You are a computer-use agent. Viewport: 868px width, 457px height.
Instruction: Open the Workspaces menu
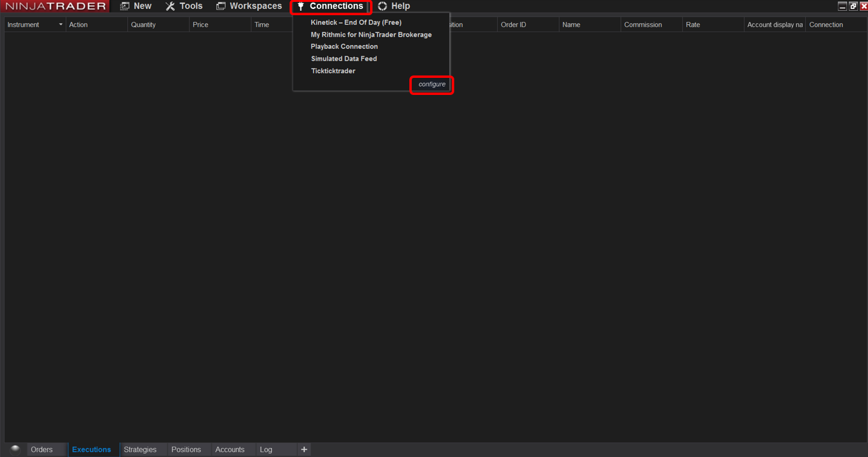249,6
